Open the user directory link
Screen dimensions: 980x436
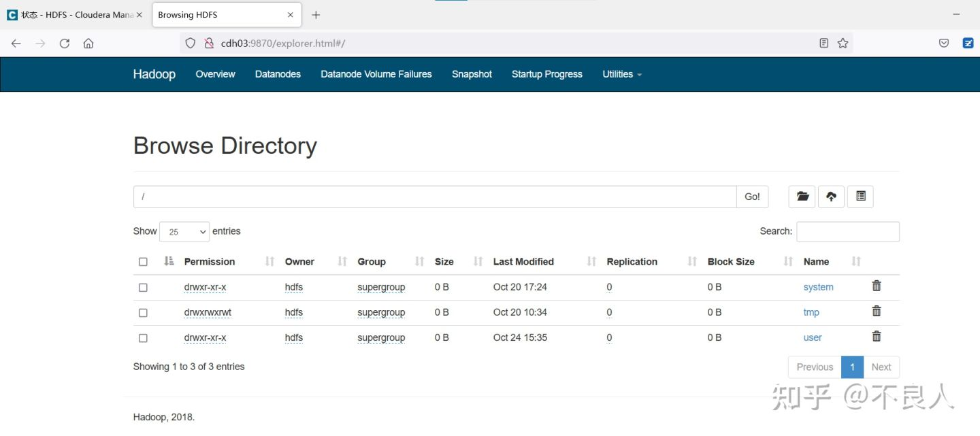(813, 337)
